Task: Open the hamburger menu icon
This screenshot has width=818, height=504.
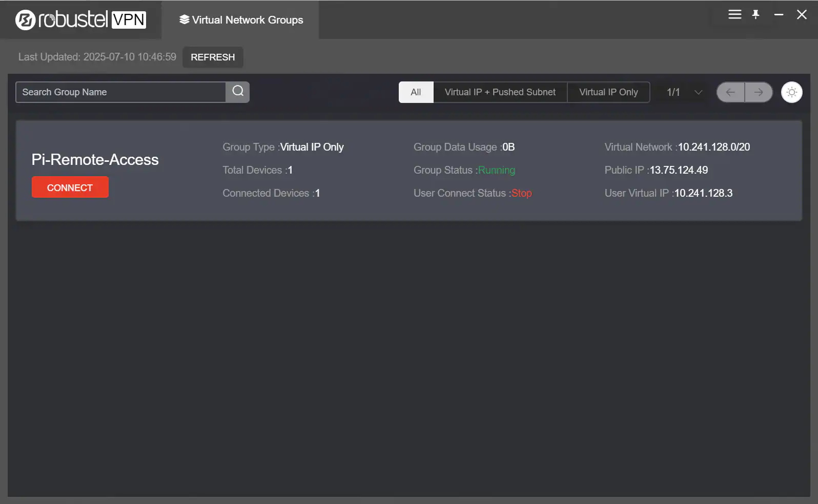Action: point(735,14)
